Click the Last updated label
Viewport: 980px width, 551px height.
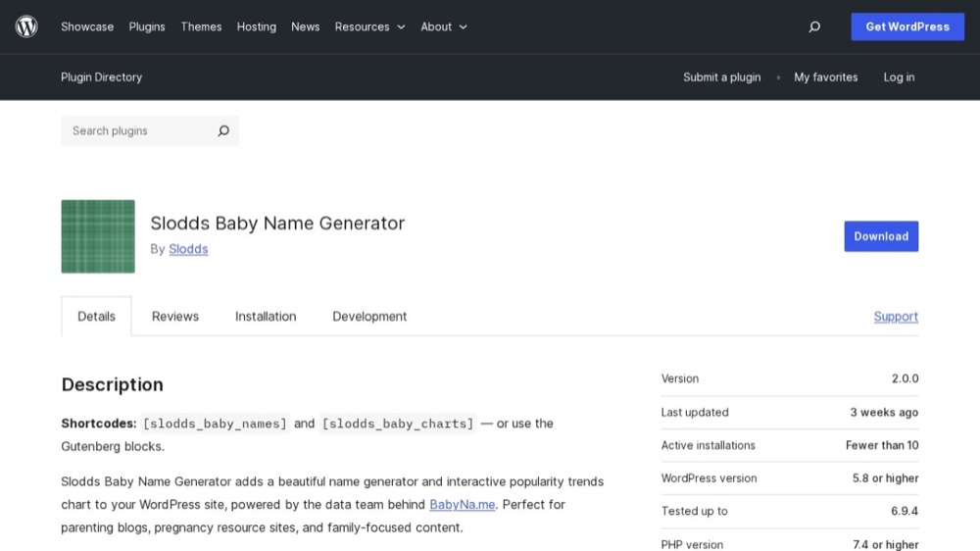coord(695,412)
